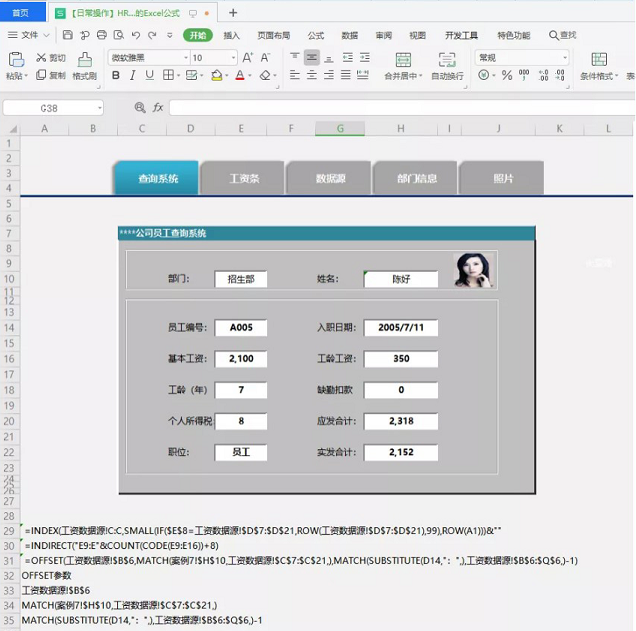Select column G header
The image size is (636, 631).
pyautogui.click(x=340, y=129)
